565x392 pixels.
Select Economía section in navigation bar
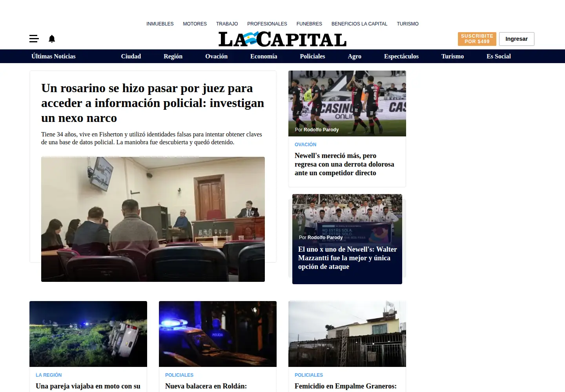(264, 56)
